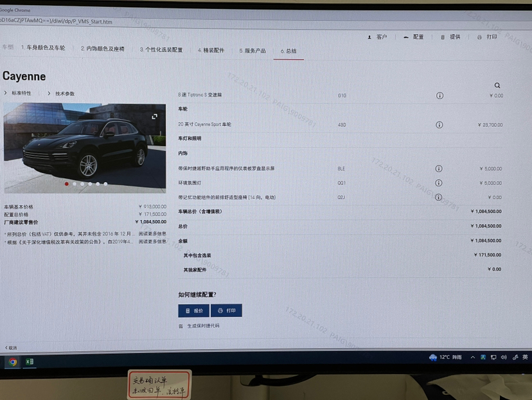Image resolution: width=532 pixels, height=400 pixels.
Task: Click the volume speaker tray icon
Action: (504, 357)
